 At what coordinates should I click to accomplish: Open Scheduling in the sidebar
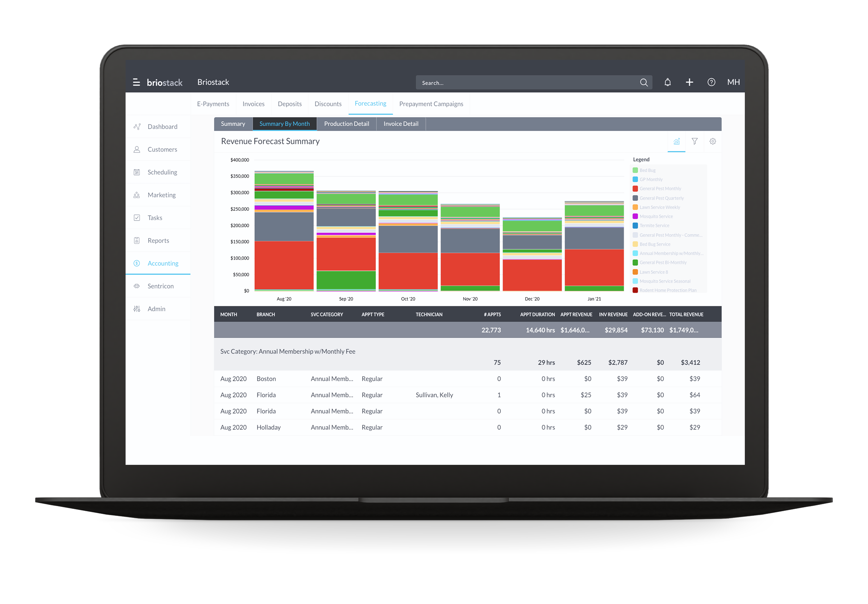[x=158, y=172]
